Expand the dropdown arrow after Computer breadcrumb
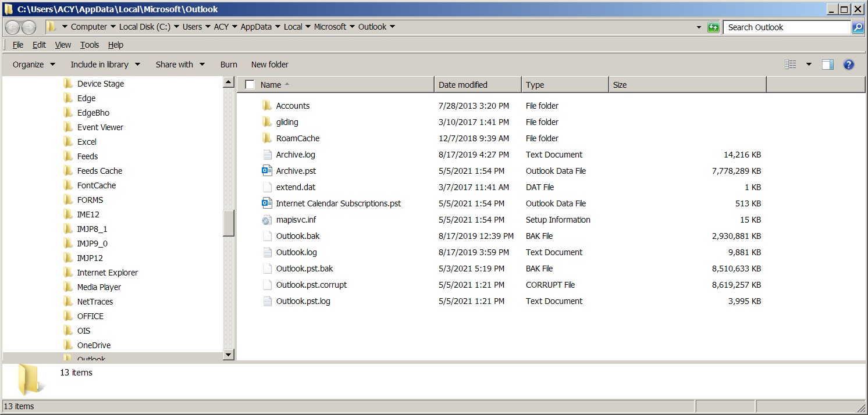 (113, 27)
